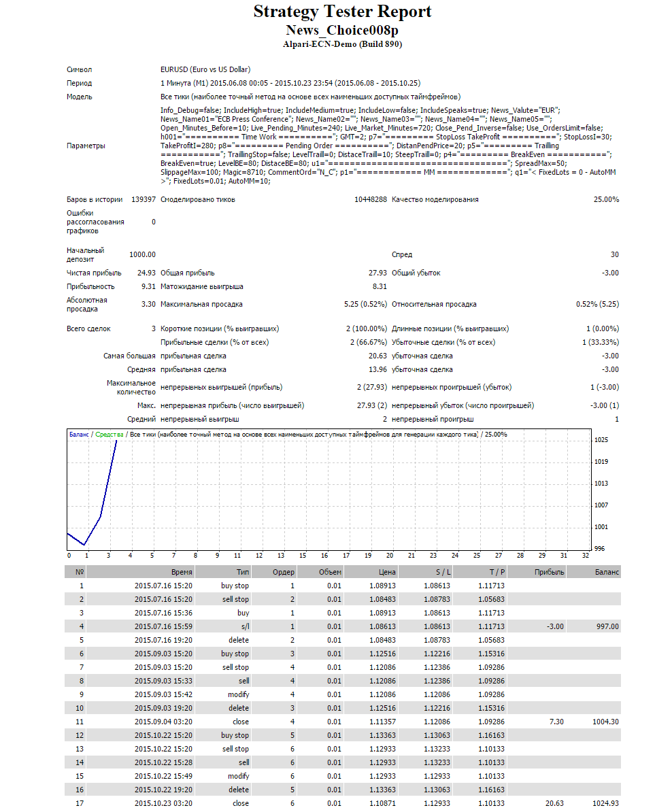This screenshot has width=672, height=810.
Task: Click chart X-axis label 32
Action: coord(585,556)
